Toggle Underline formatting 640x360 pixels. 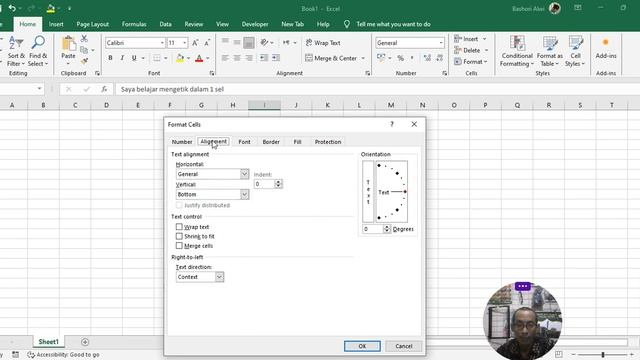pos(134,58)
